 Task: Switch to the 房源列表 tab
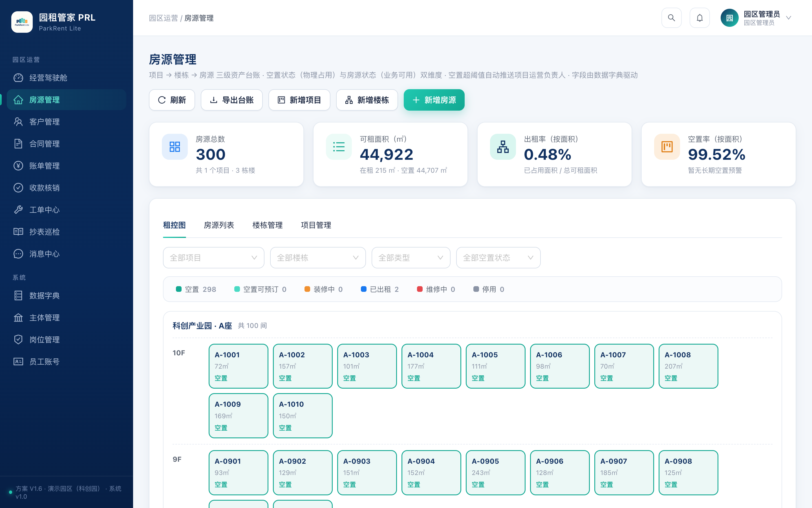(x=219, y=225)
